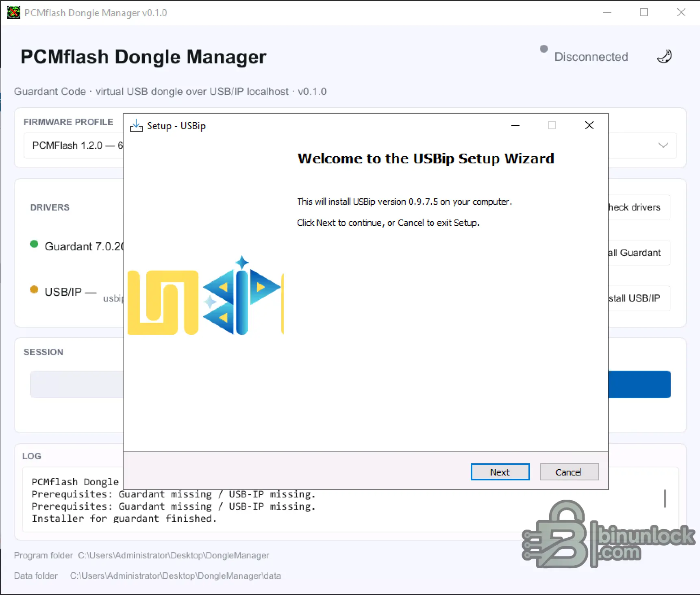
Task: Minimize the PCMflash Dongle Manager window
Action: point(607,13)
